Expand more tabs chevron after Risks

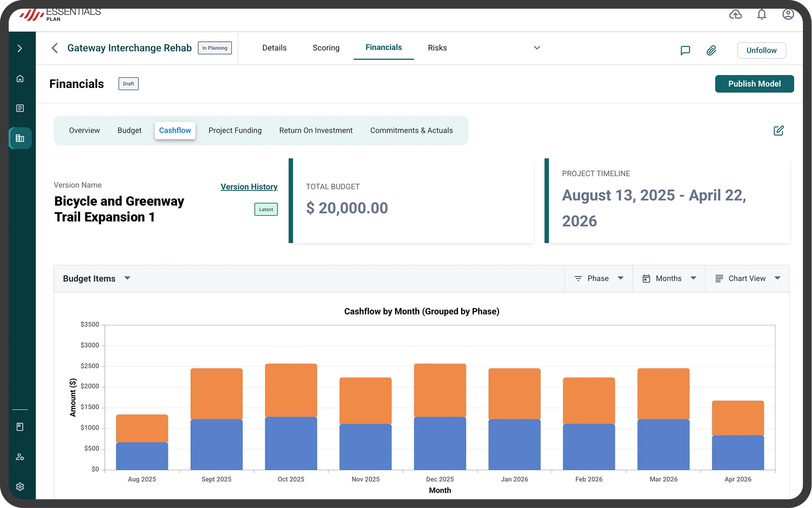point(537,48)
